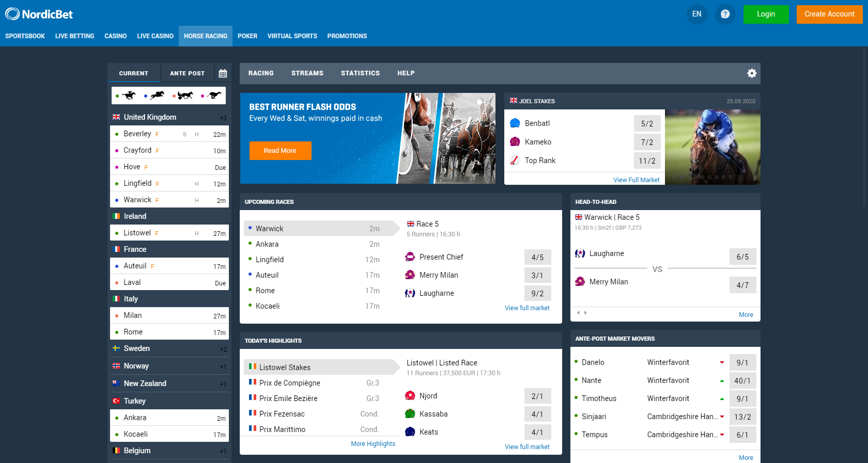Screen dimensions: 868x463
Task: Click the Joel Stakes jockey photo
Action: pos(712,147)
